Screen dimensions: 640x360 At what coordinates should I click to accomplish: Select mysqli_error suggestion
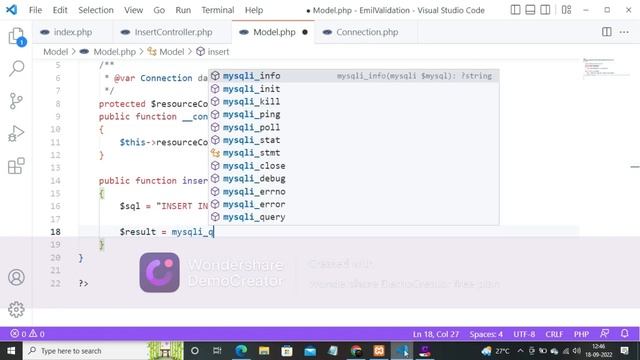354,204
